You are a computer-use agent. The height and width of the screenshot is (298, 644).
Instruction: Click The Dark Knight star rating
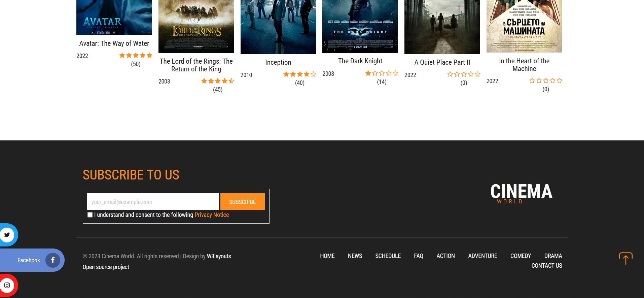click(382, 73)
